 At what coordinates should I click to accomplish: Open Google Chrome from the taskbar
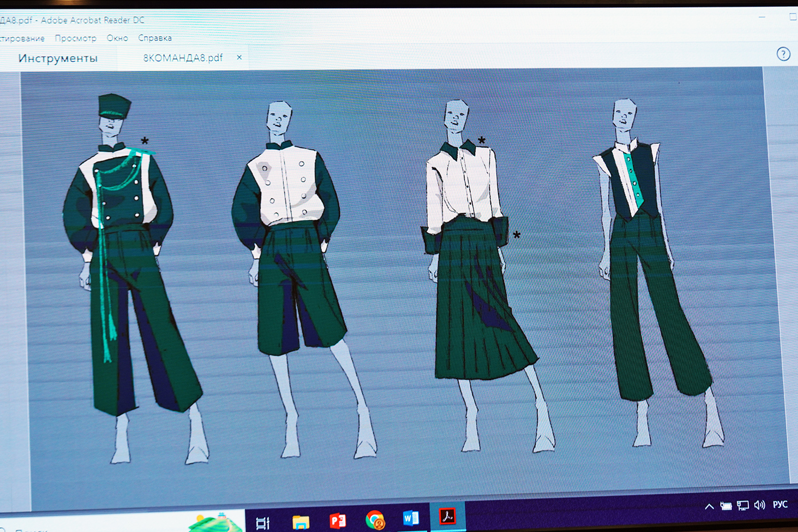click(x=375, y=520)
